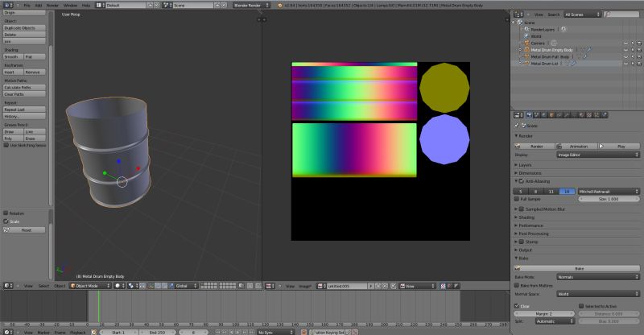Expand the Performance panel
The width and height of the screenshot is (644, 335).
[x=530, y=225]
